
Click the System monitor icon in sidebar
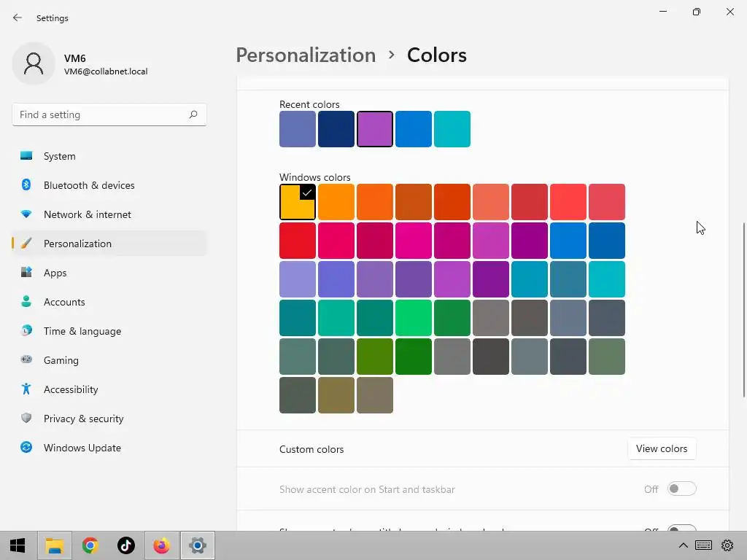point(26,156)
